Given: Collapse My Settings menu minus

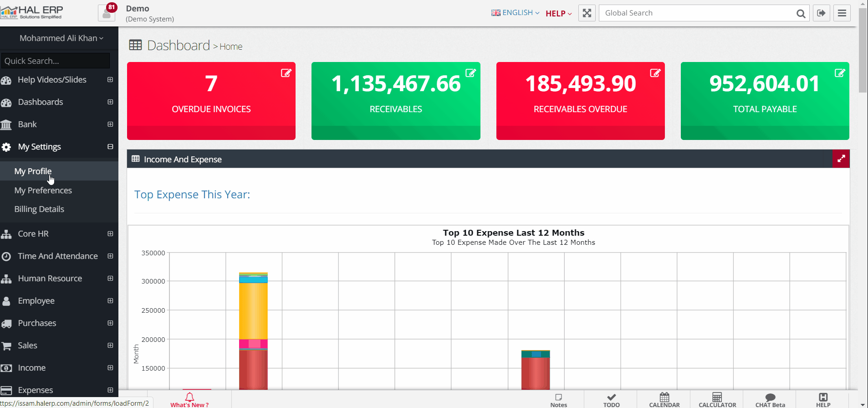Looking at the screenshot, I should [110, 147].
